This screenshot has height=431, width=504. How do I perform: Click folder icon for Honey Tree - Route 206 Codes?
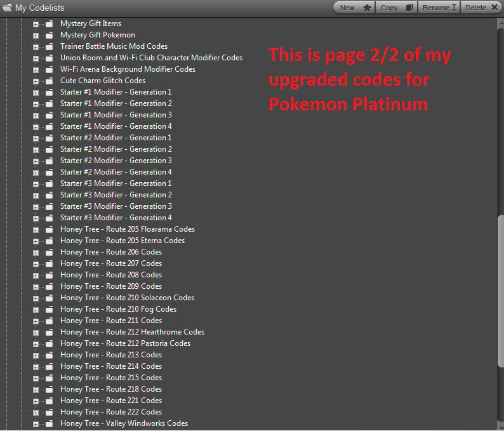coord(49,253)
